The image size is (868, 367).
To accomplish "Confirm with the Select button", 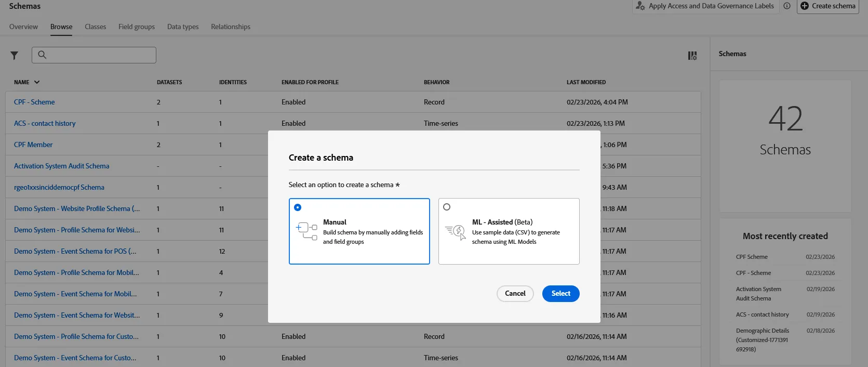I will point(561,294).
